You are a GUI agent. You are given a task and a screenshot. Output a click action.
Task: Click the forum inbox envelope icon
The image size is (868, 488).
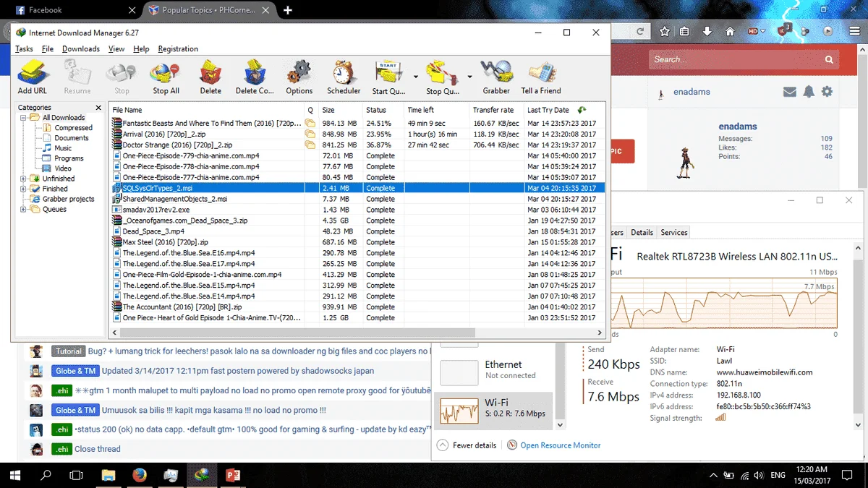click(x=790, y=92)
